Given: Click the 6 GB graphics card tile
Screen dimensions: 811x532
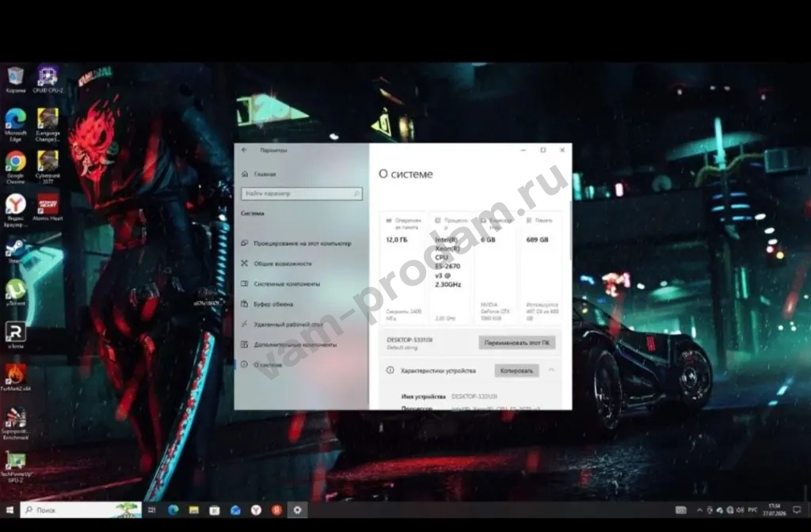Looking at the screenshot, I should click(x=496, y=268).
